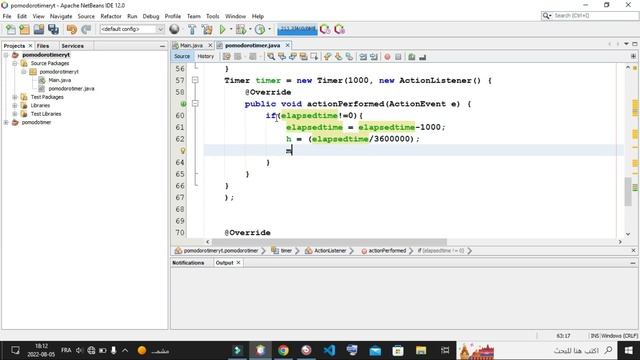Viewport: 640px width, 360px height.
Task: Click the Save All toolbar icon
Action: point(53,29)
